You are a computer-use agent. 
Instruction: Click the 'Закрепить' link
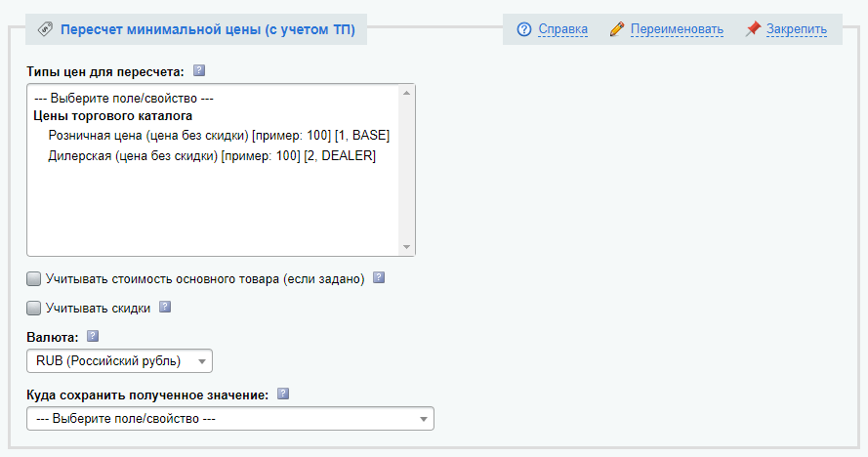point(796,29)
